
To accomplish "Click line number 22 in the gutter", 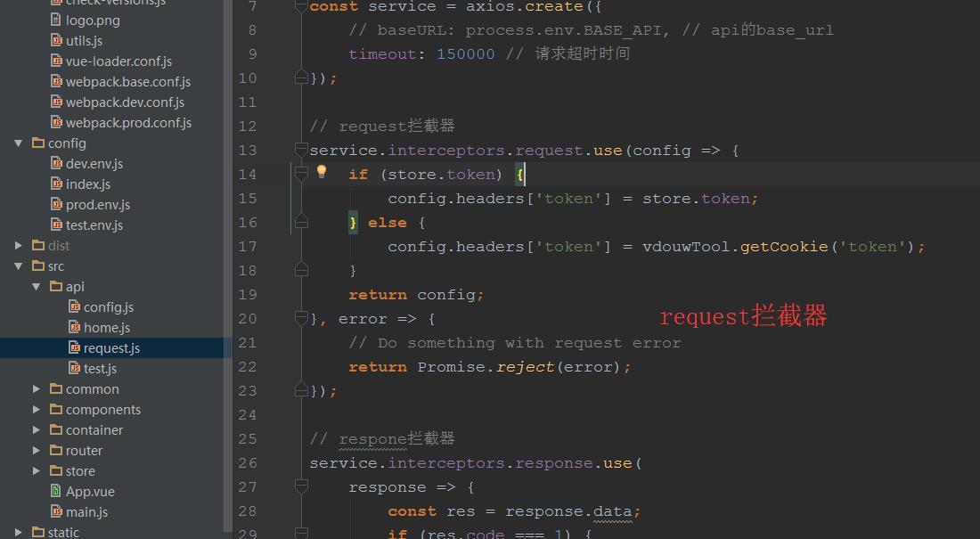I will [x=247, y=367].
